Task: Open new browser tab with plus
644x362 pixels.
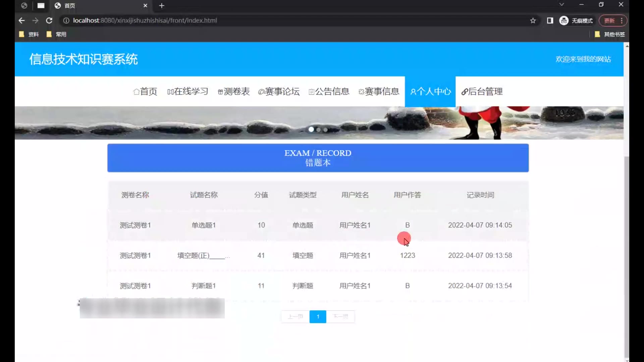Action: tap(162, 5)
